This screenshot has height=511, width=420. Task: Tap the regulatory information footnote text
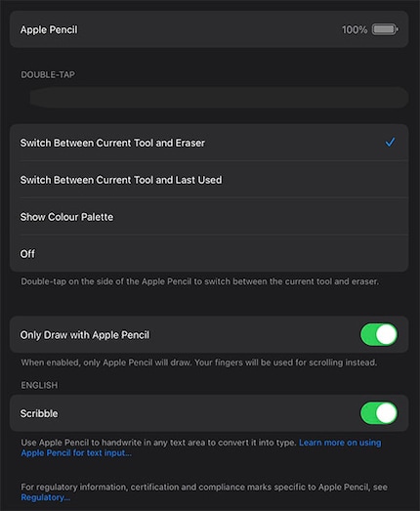(204, 492)
